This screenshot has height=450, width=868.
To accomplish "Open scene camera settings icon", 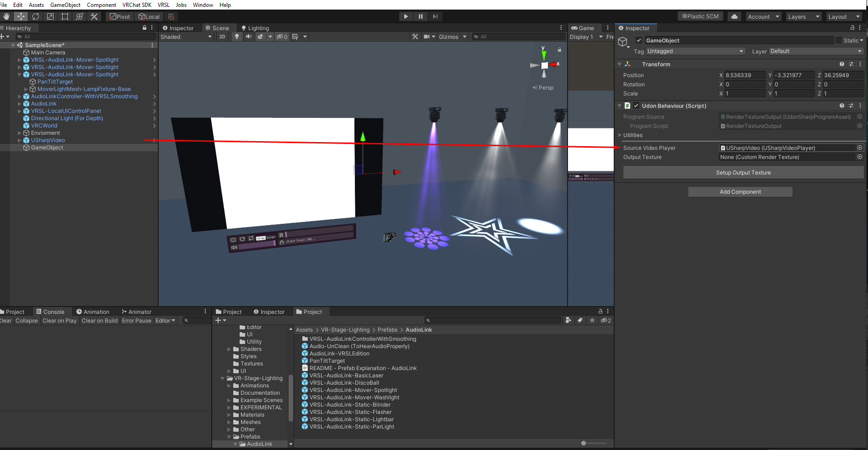I will tap(429, 37).
